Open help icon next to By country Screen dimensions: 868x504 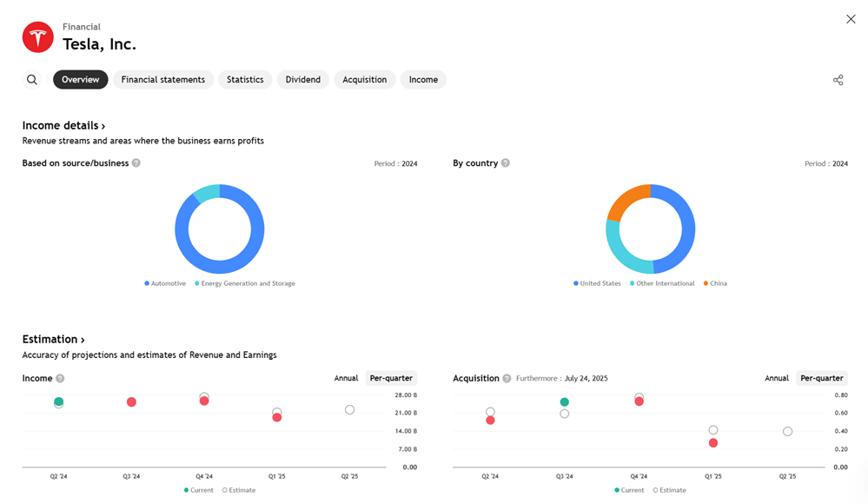click(x=506, y=162)
